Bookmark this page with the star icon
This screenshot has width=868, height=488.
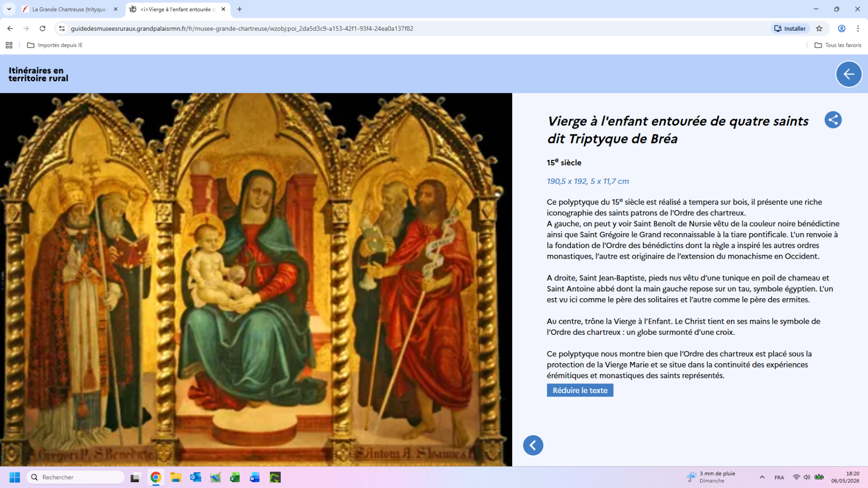(819, 28)
